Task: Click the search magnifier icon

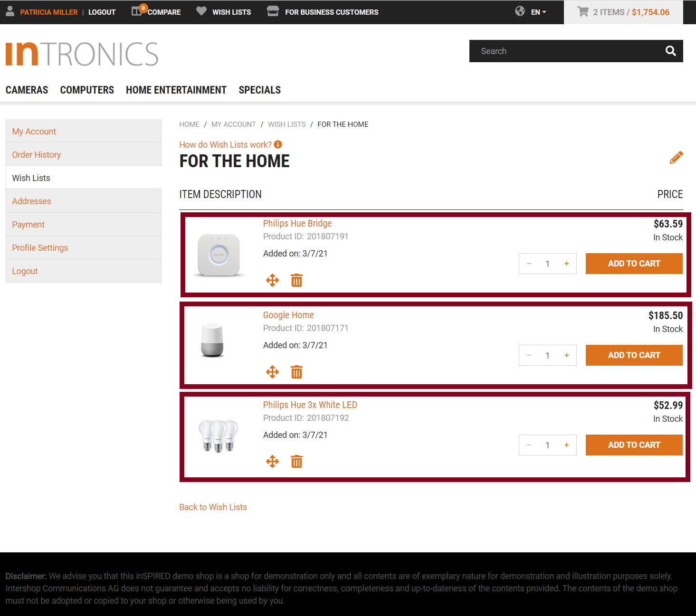Action: point(670,51)
